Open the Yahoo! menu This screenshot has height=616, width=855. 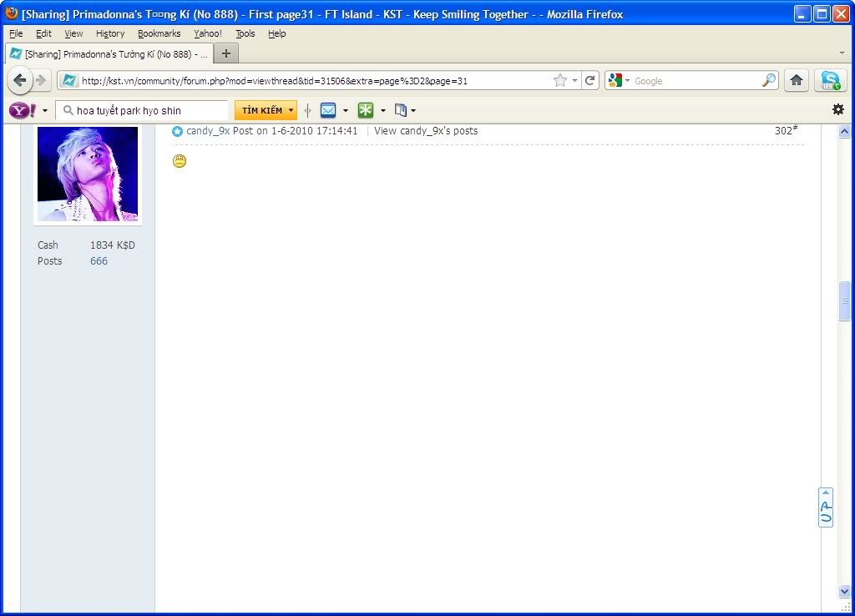pyautogui.click(x=208, y=33)
